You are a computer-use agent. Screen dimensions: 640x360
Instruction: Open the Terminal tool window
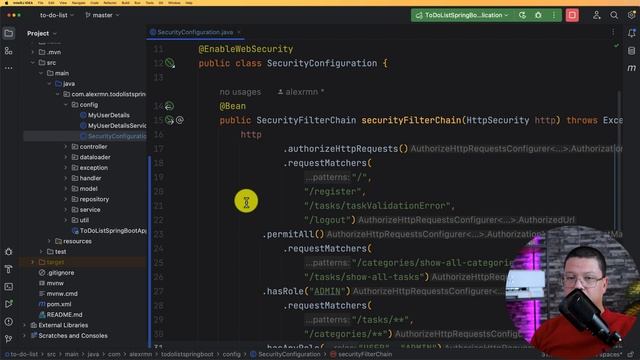(x=9, y=287)
